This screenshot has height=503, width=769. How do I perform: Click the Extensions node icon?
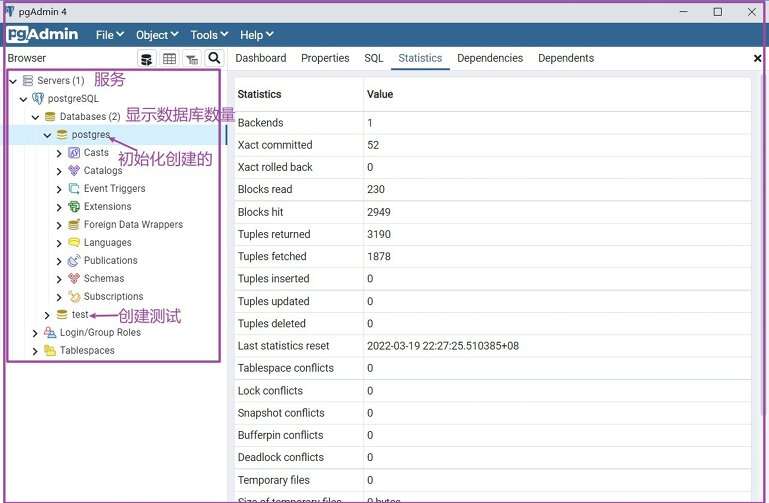point(74,206)
